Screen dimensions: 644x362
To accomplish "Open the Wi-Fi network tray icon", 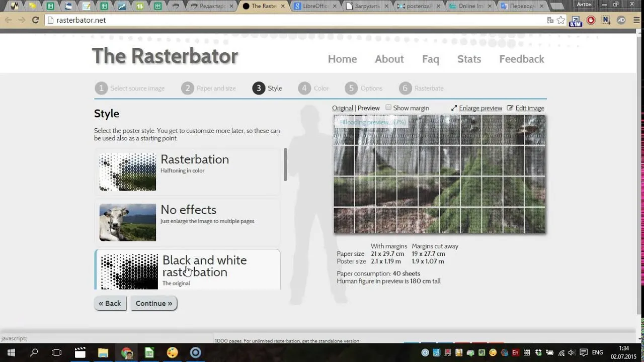I will [561, 352].
